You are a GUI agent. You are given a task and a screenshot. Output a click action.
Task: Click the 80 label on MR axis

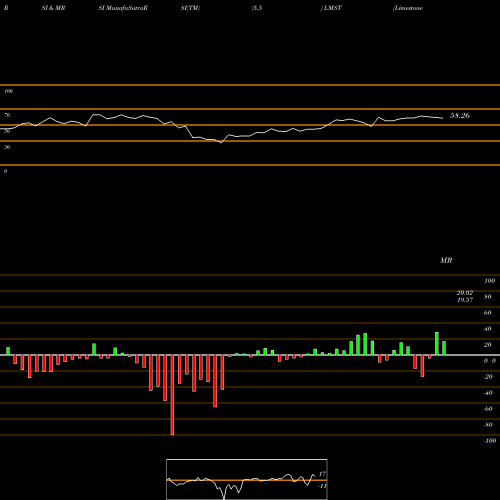488,297
